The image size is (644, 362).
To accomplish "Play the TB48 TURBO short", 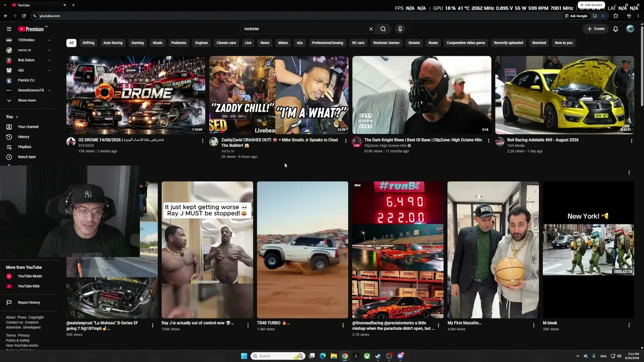I will pos(302,250).
